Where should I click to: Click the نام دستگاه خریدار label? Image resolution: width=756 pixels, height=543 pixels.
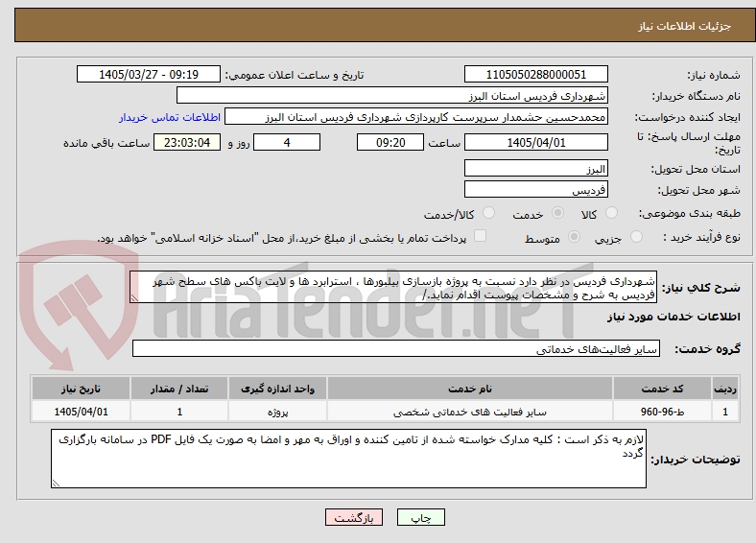pyautogui.click(x=696, y=96)
